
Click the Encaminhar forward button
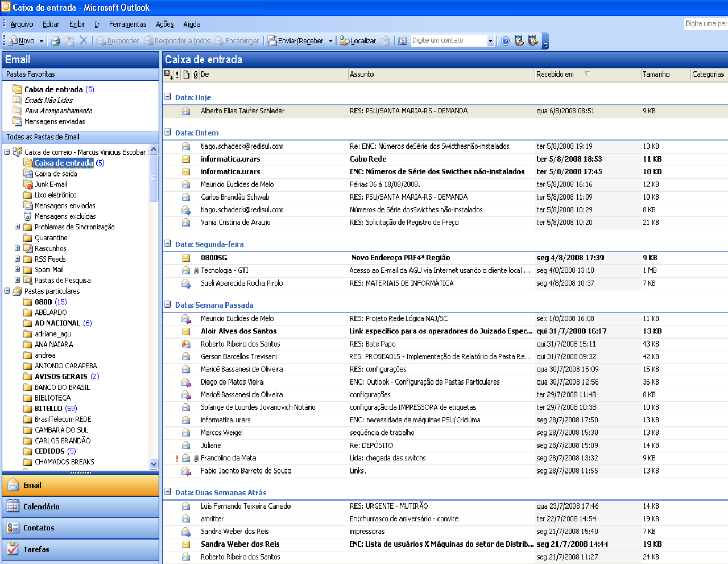(237, 41)
